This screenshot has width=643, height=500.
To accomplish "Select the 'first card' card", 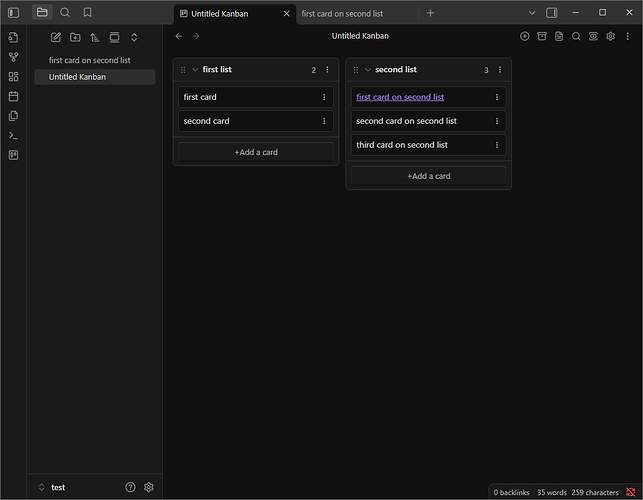I will (x=256, y=97).
